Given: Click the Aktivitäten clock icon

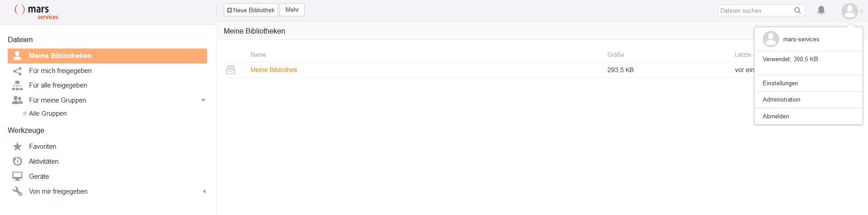Looking at the screenshot, I should 17,161.
